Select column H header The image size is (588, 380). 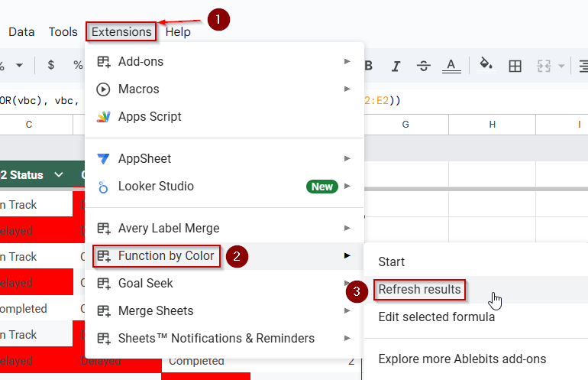pos(493,125)
